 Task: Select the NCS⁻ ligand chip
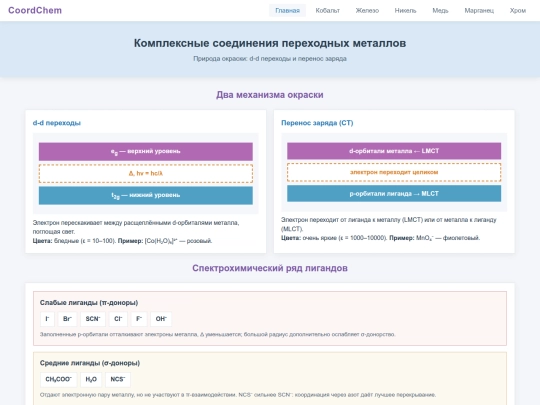[x=118, y=379]
